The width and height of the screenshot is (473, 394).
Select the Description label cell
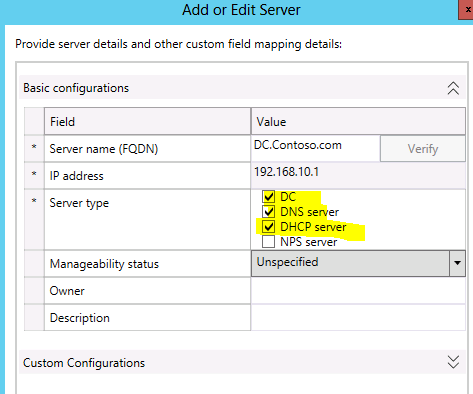(x=147, y=318)
